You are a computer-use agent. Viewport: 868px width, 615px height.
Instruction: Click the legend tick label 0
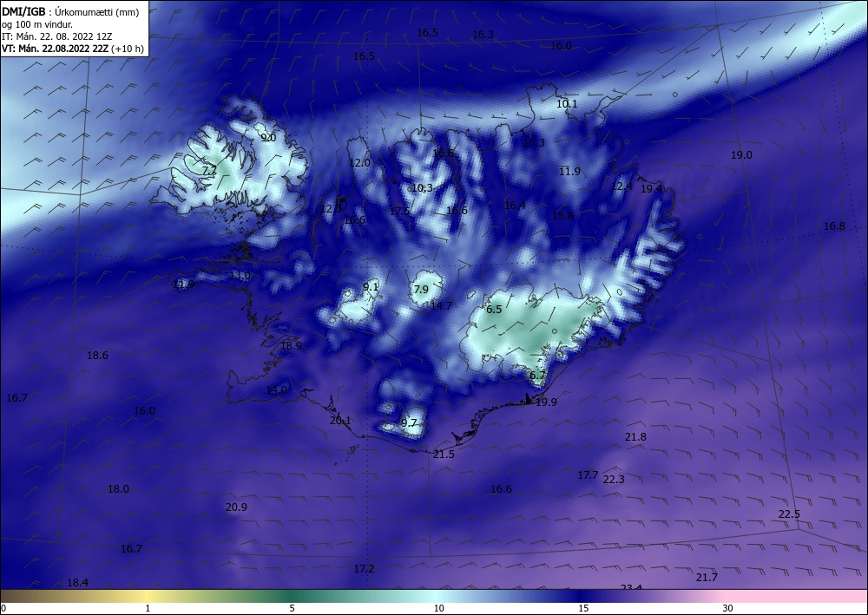click(x=3, y=608)
